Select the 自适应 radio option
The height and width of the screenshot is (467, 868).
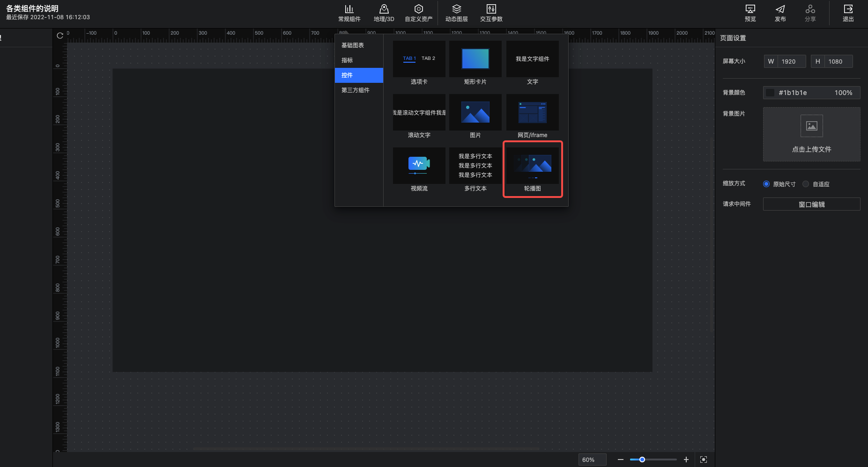point(806,184)
